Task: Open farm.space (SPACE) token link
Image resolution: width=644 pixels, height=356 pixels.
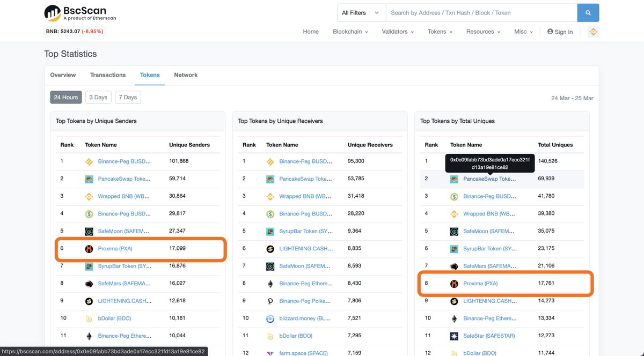Action: (303, 353)
